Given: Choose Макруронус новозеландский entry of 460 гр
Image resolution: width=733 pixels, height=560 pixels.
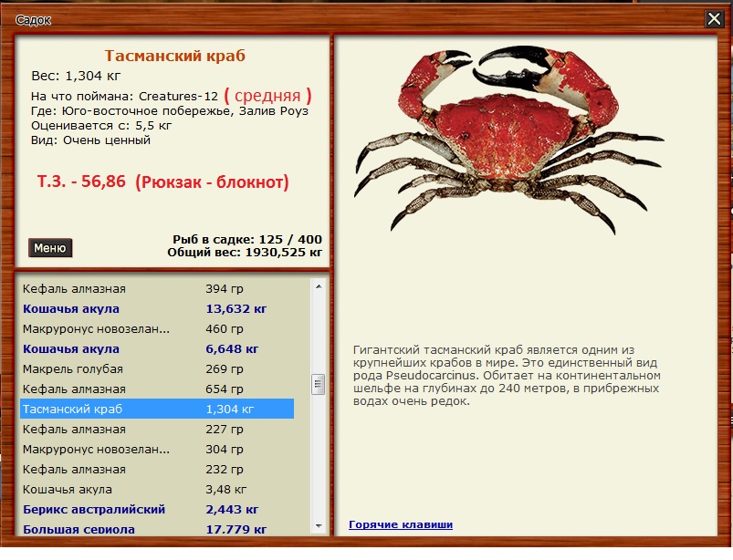Looking at the screenshot, I should click(x=155, y=328).
